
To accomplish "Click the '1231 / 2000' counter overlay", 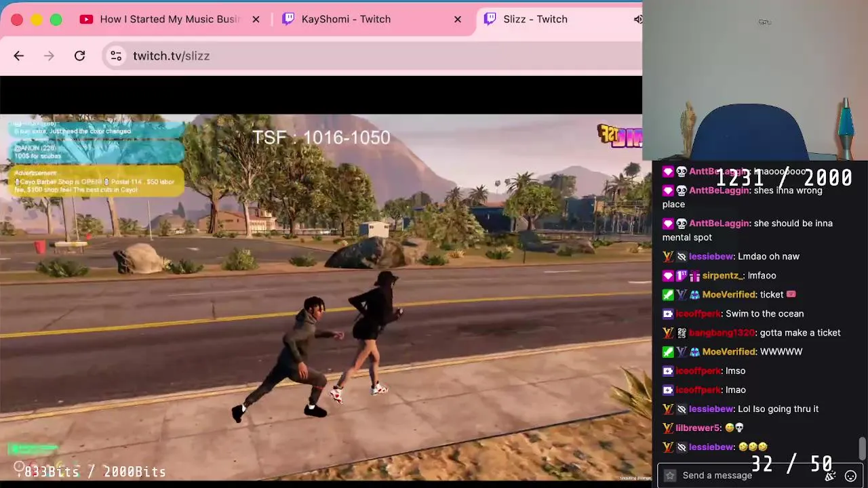I will 784,178.
